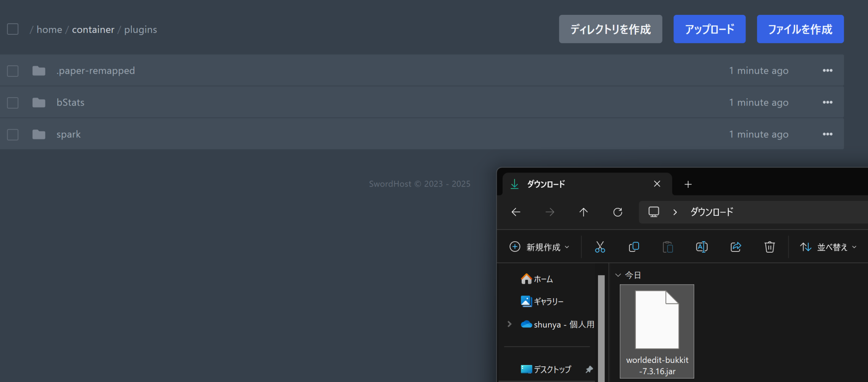Check the select-all checkbox in the file manager header
Screen dimensions: 868x382
point(13,29)
